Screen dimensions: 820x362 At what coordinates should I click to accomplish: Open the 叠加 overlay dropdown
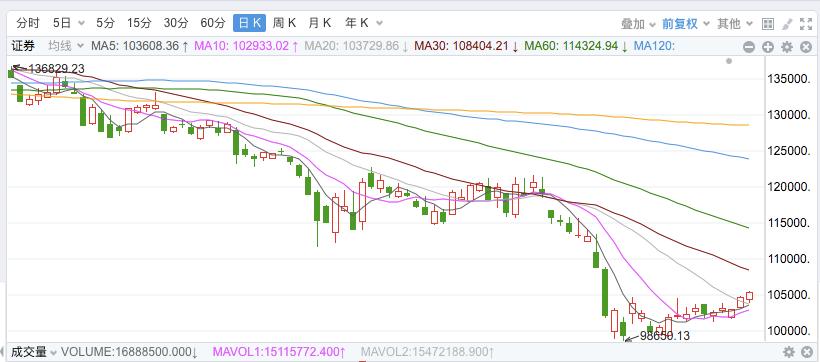click(638, 24)
